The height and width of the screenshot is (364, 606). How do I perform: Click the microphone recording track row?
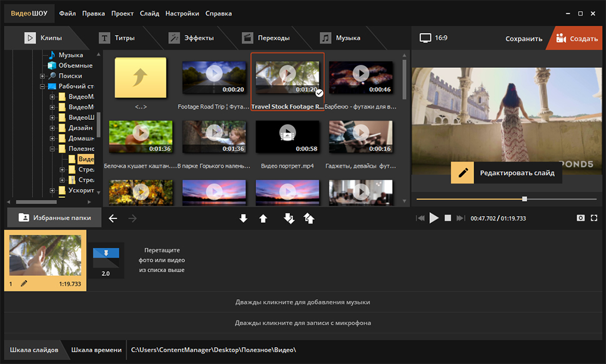(302, 323)
